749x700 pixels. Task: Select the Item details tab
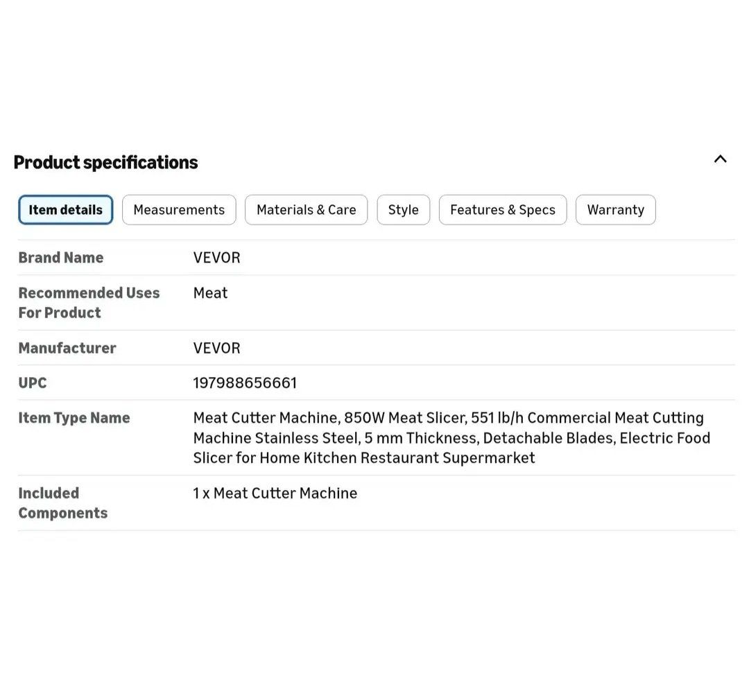click(66, 210)
